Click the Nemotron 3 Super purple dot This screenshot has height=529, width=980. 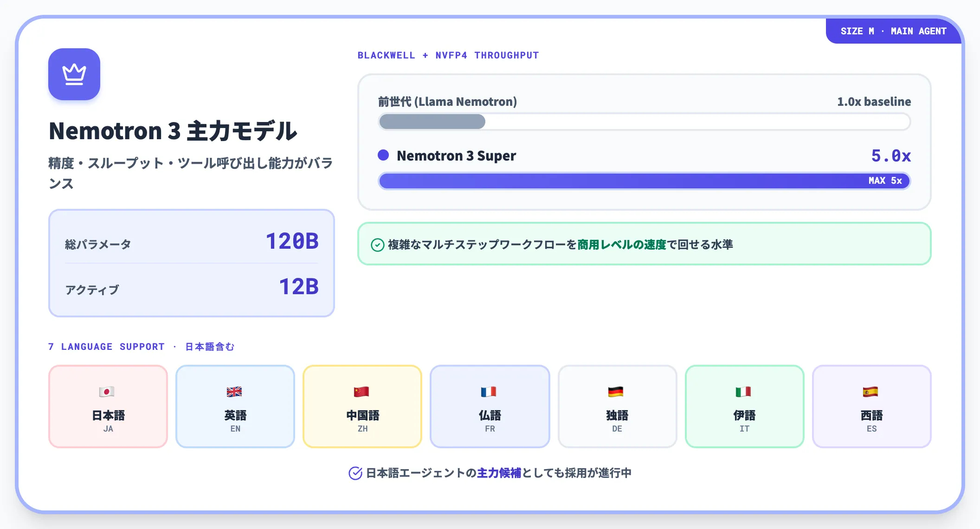pos(383,155)
